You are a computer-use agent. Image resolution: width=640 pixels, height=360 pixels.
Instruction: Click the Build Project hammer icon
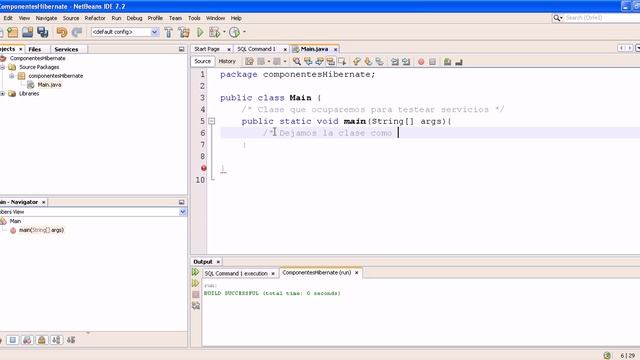tap(169, 32)
